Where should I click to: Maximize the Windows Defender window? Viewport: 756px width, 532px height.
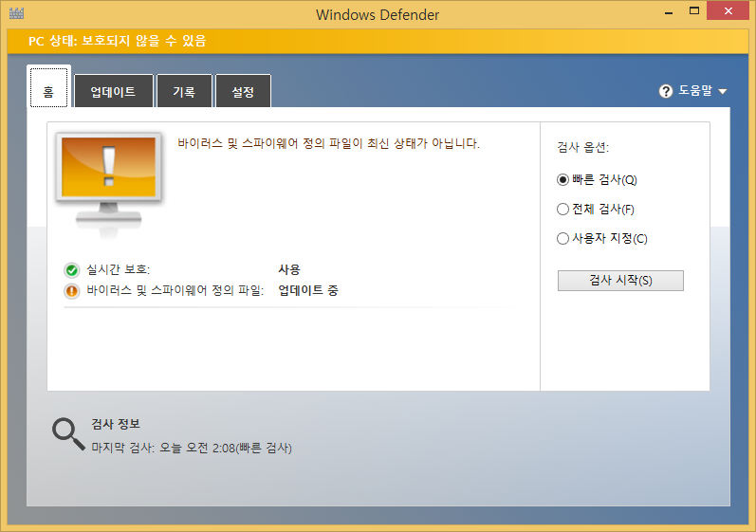pyautogui.click(x=693, y=10)
